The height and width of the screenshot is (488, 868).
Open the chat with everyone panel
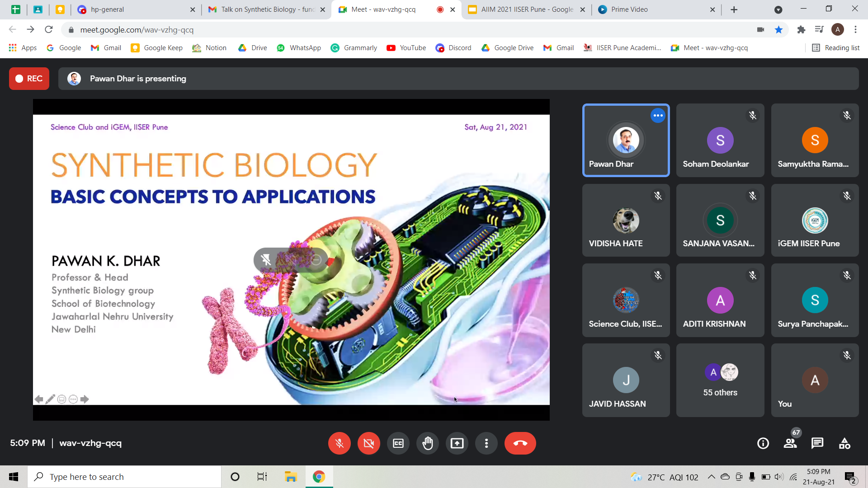pos(817,443)
